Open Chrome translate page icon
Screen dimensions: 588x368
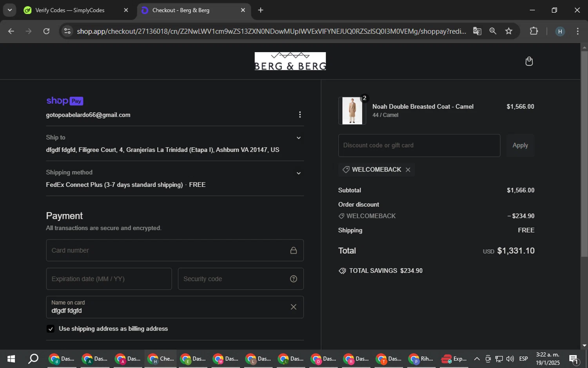click(x=477, y=31)
